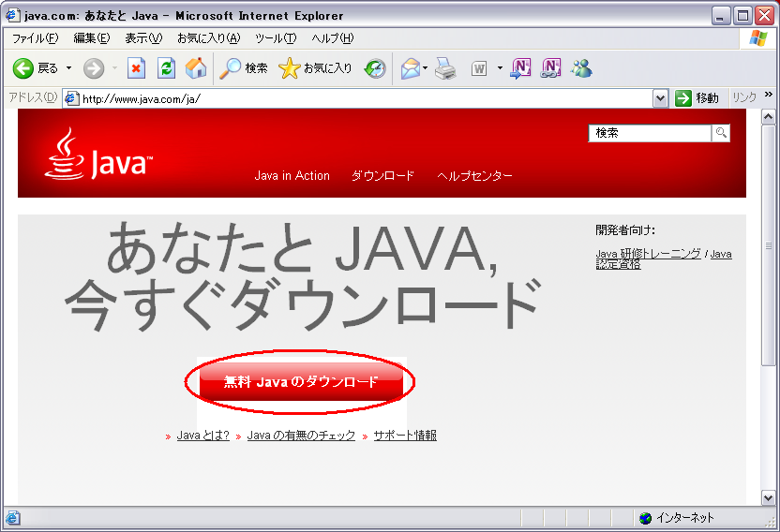Image resolution: width=780 pixels, height=532 pixels.
Task: Click the magnifier search submit icon
Action: tap(721, 133)
